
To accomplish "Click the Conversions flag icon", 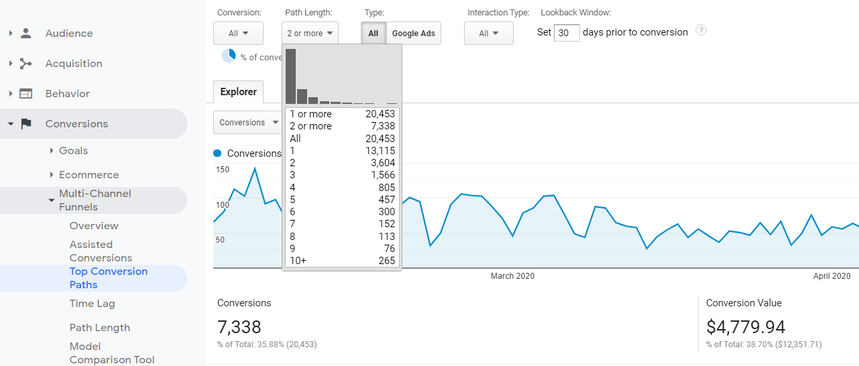I will pyautogui.click(x=26, y=124).
